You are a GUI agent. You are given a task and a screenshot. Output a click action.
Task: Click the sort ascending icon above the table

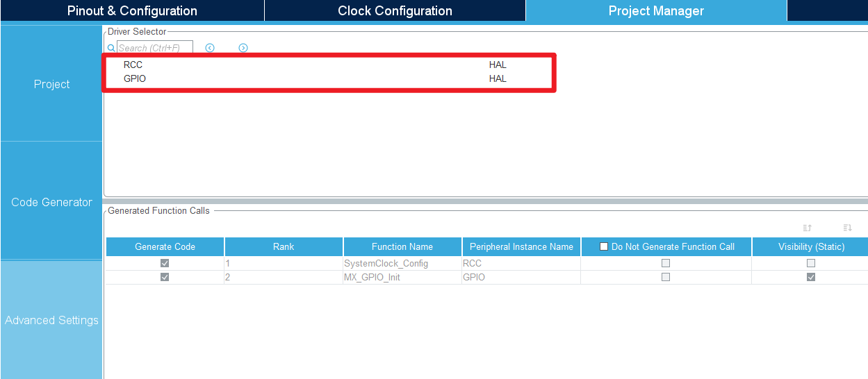click(808, 228)
